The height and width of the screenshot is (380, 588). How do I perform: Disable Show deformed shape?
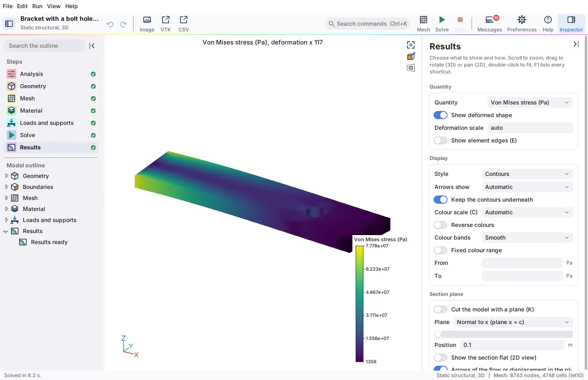441,115
